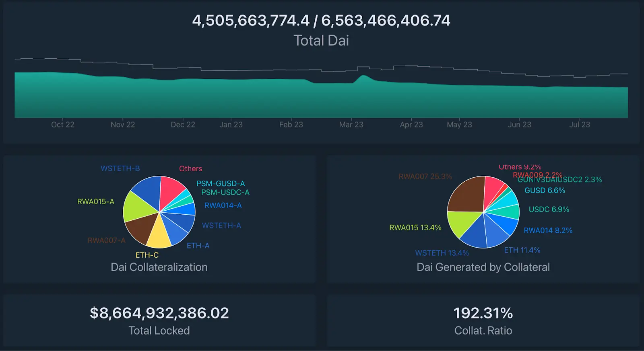The height and width of the screenshot is (351, 644).
Task: Click the PSM-GUSD-A legend label
Action: pyautogui.click(x=221, y=183)
